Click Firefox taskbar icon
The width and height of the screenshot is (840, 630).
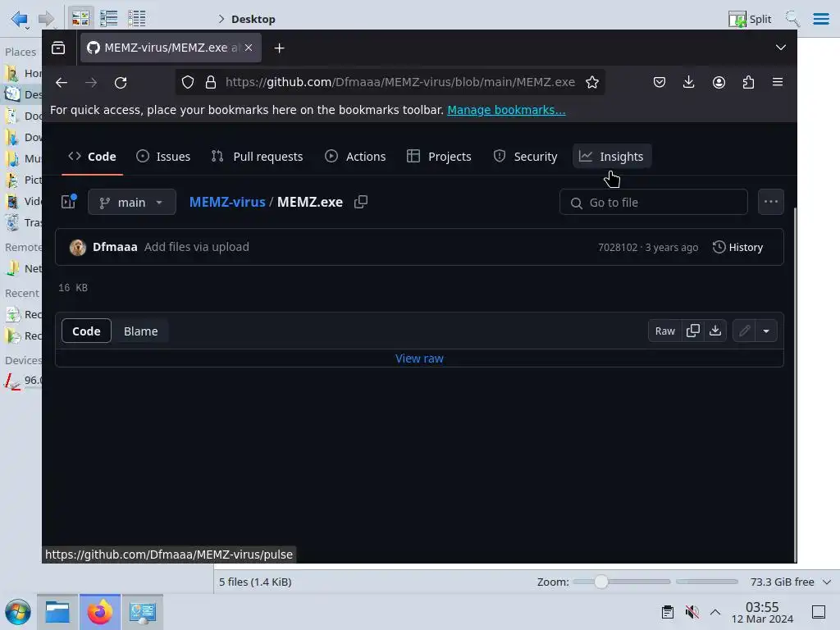[99, 612]
